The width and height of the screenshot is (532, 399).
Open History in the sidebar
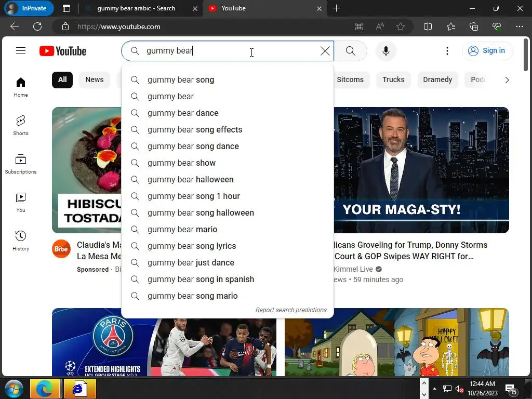click(x=21, y=241)
